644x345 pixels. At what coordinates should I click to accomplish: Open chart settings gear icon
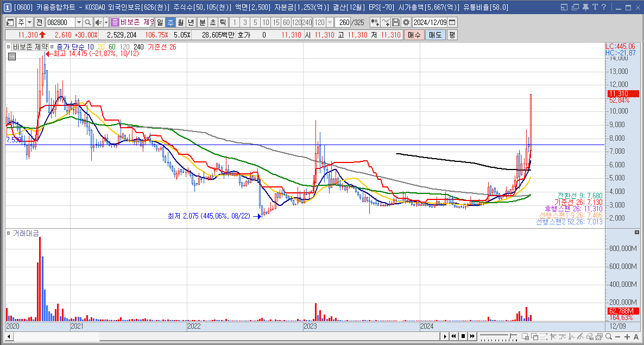[406, 23]
